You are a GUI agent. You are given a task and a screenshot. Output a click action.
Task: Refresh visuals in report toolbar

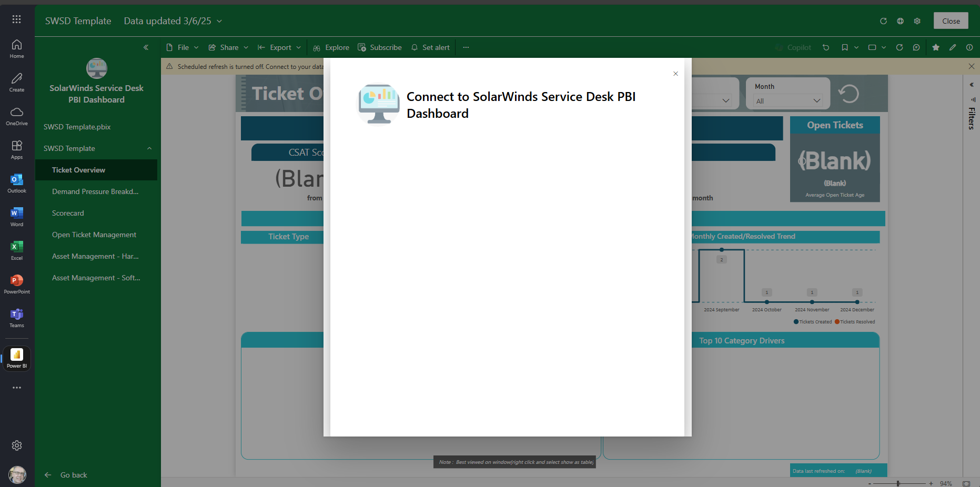click(x=900, y=47)
